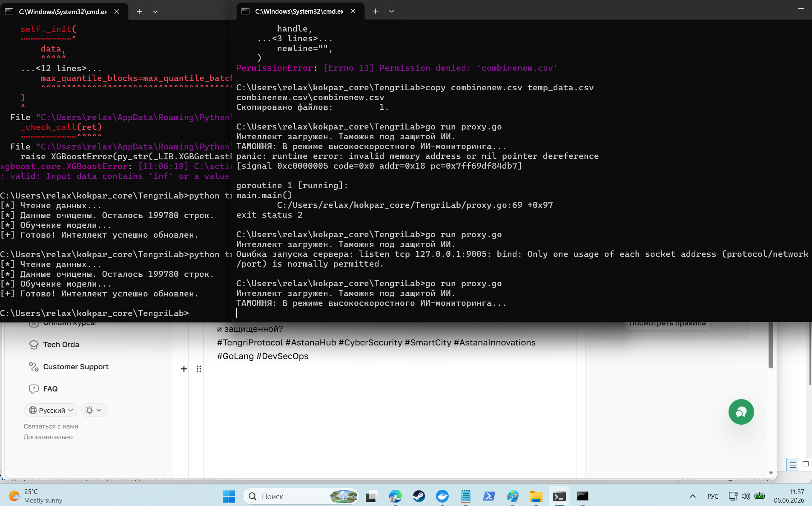Click the #SmartCity hashtag
Image resolution: width=812 pixels, height=506 pixels.
tap(428, 342)
